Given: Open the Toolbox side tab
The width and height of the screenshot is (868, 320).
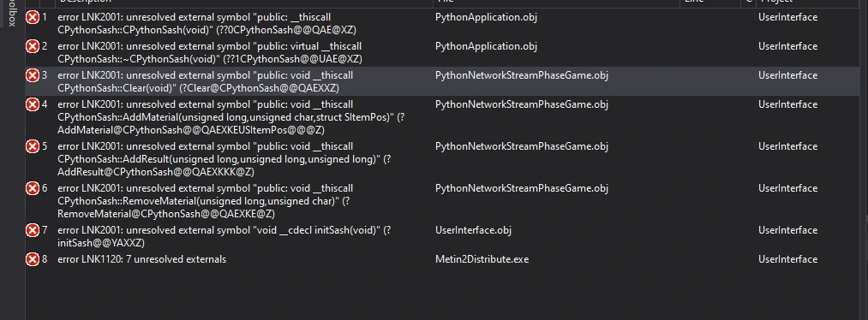Looking at the screenshot, I should 12,14.
